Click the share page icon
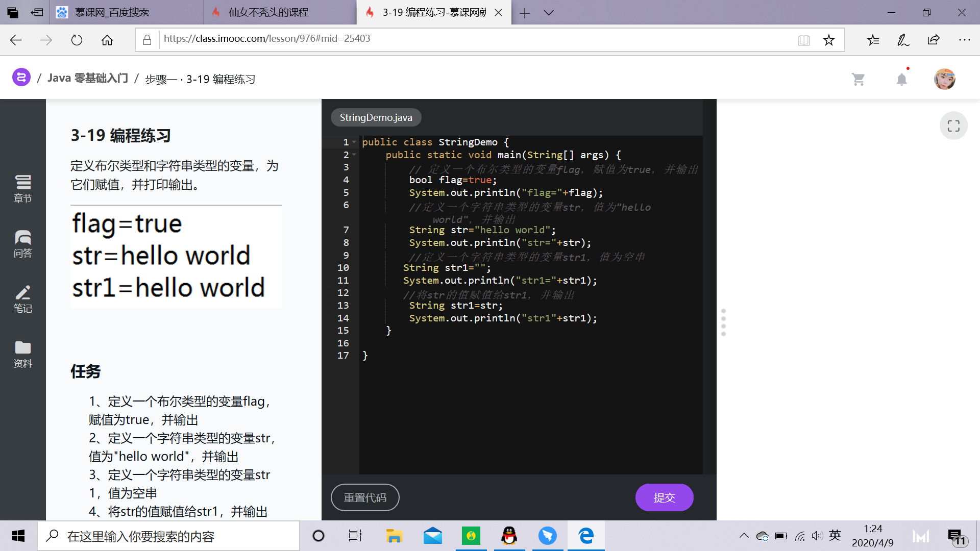This screenshot has width=980, height=551. (x=934, y=40)
